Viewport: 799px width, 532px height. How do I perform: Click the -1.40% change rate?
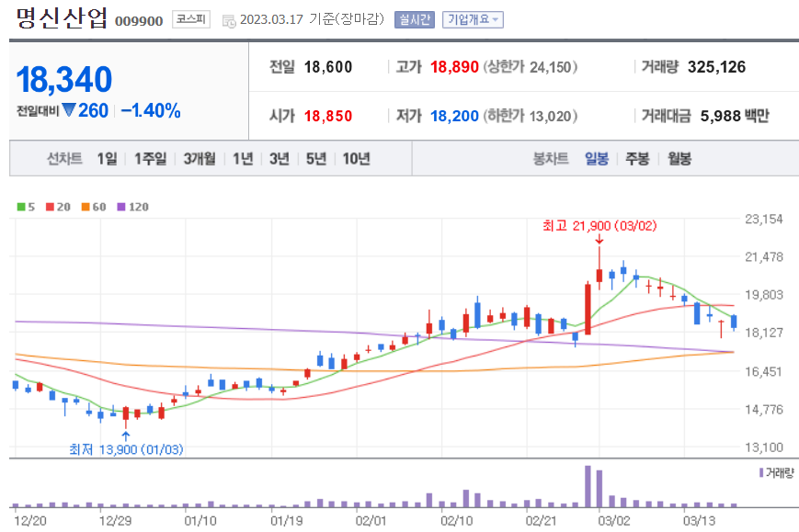(151, 110)
